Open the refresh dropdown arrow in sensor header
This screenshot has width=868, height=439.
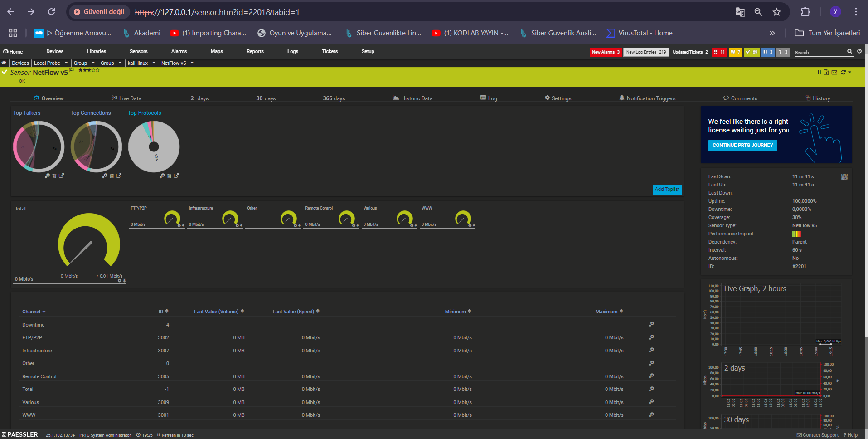coord(850,72)
